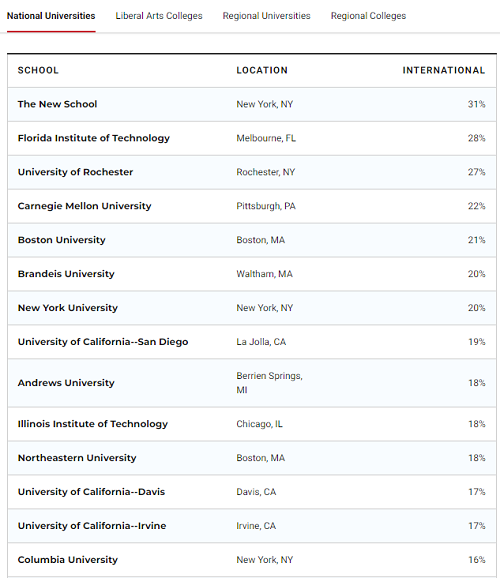Screen dimensions: 500x578
Task: Click University of California--Davis link
Action: [91, 492]
